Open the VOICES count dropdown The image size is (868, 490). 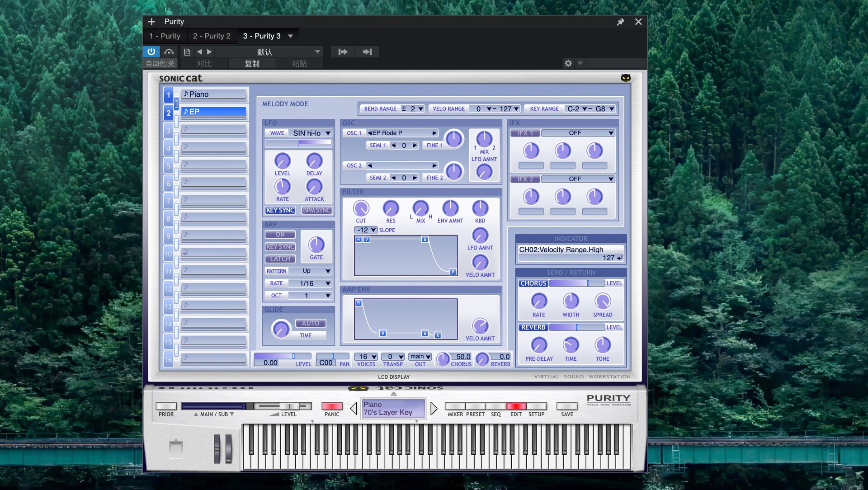coord(366,357)
